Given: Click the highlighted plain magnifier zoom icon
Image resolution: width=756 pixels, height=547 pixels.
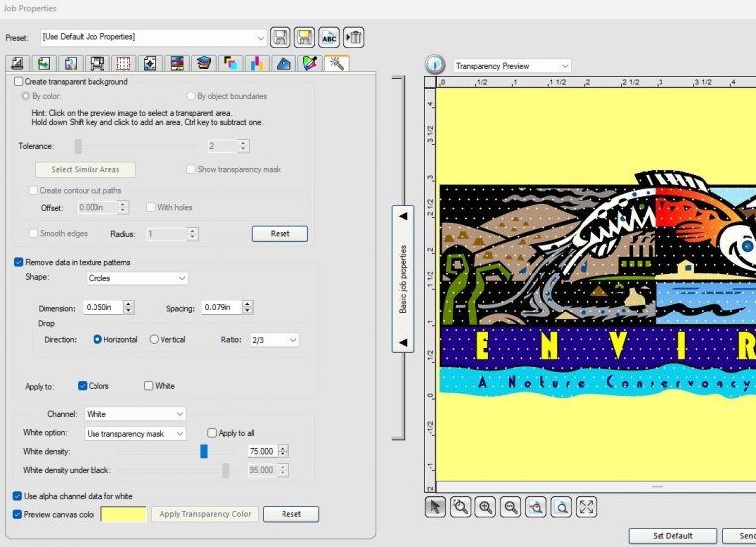Looking at the screenshot, I should click(561, 507).
